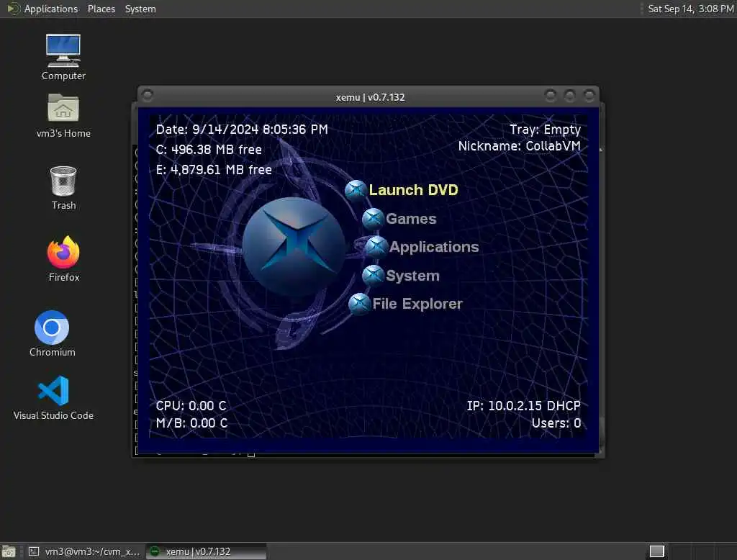Select Applications in xemu dashboard menu
The image size is (737, 560).
pyautogui.click(x=434, y=247)
